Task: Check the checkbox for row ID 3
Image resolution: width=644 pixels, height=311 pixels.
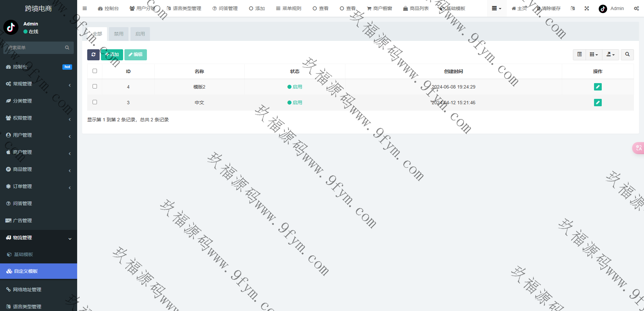Action: coord(95,102)
